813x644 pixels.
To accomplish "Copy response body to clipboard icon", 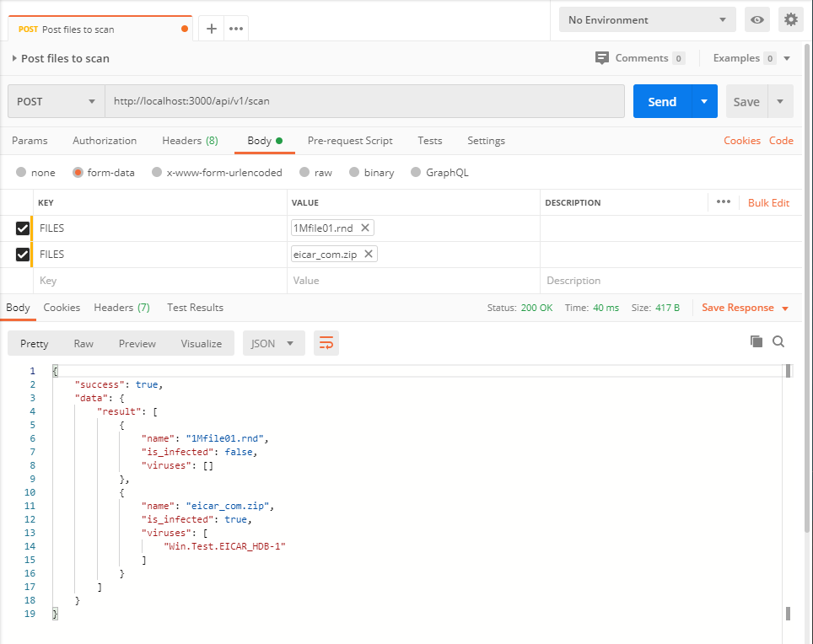I will click(756, 341).
